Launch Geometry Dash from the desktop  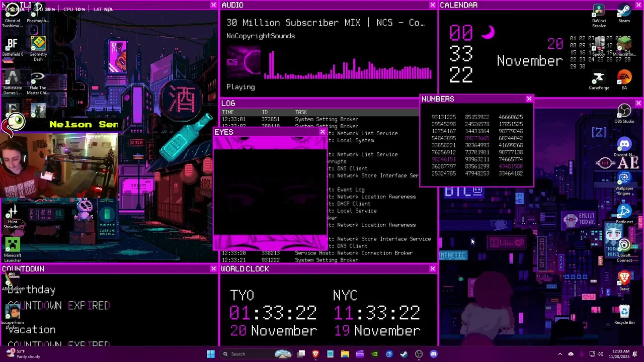[x=38, y=48]
